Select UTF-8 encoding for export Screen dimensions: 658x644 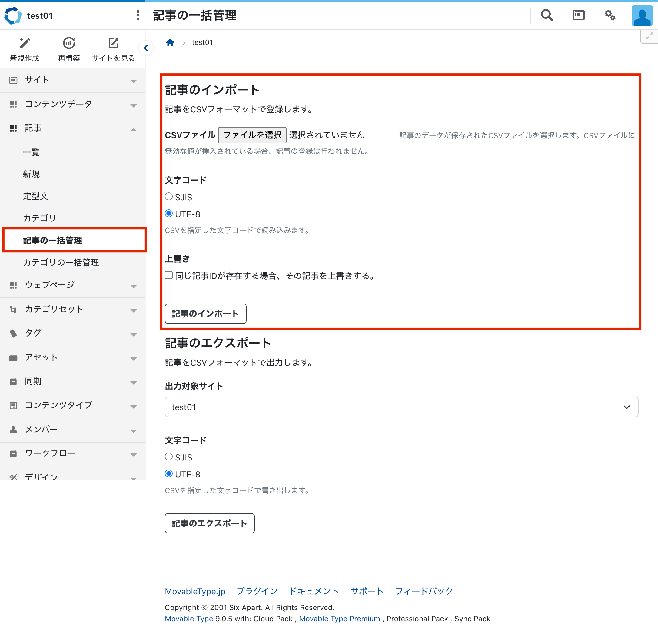point(169,473)
